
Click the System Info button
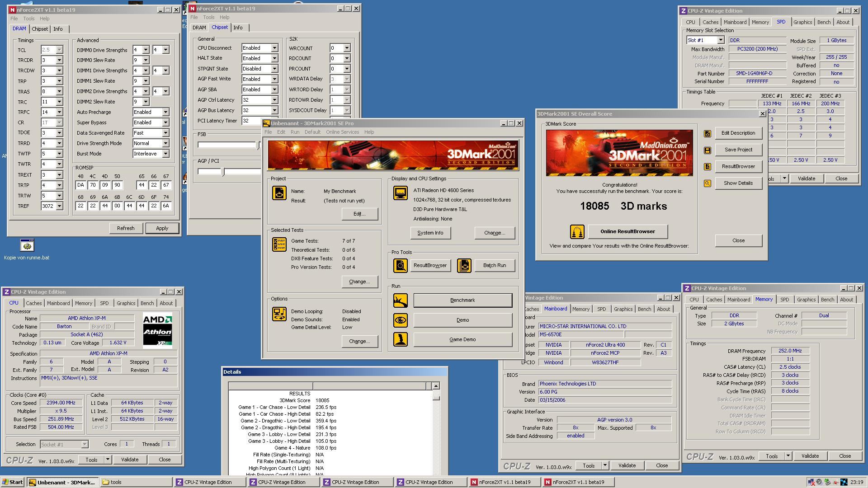point(430,233)
